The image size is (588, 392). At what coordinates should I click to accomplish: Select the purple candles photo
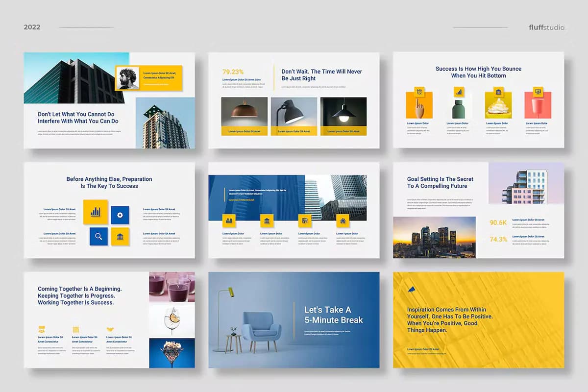pos(172,287)
